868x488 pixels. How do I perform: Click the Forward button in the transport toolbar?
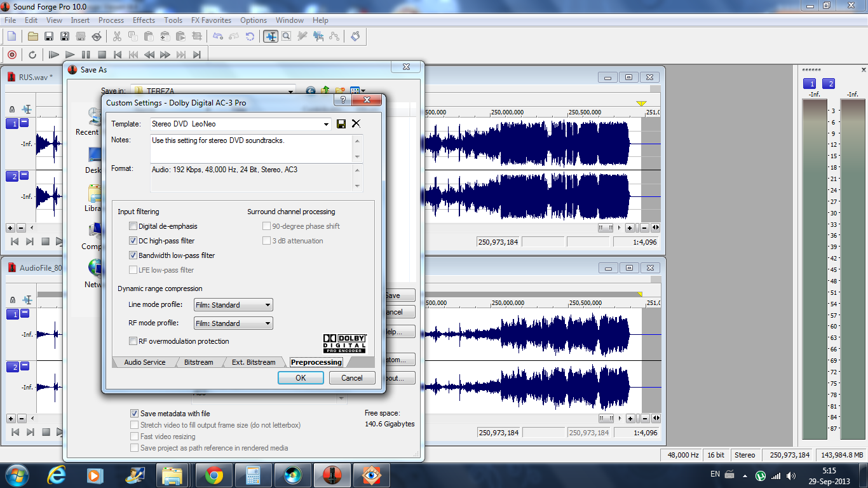pos(165,55)
